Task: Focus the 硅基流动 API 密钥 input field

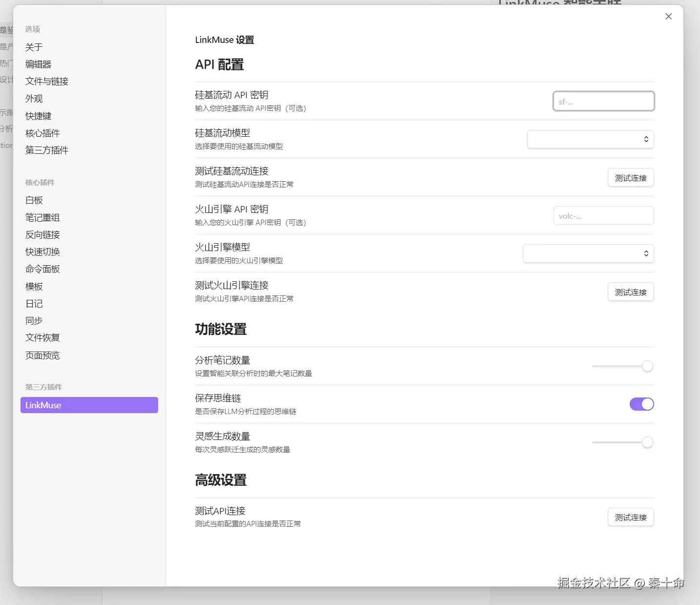Action: tap(603, 101)
